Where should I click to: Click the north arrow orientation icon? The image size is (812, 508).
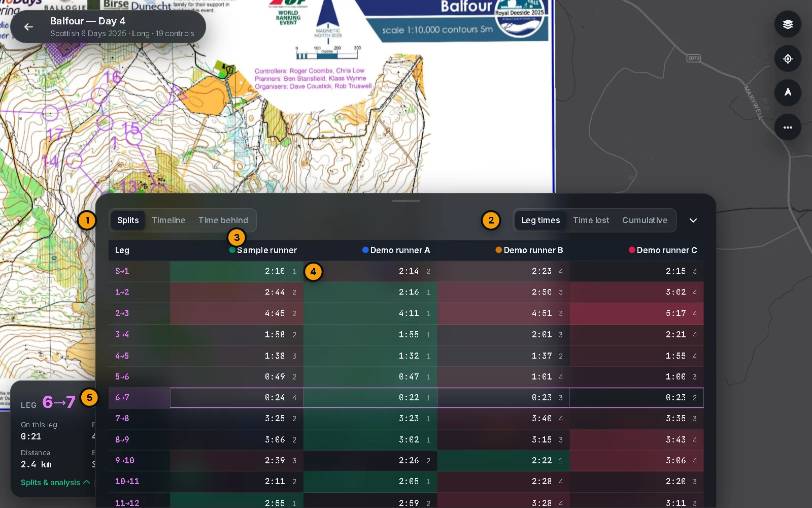point(788,92)
